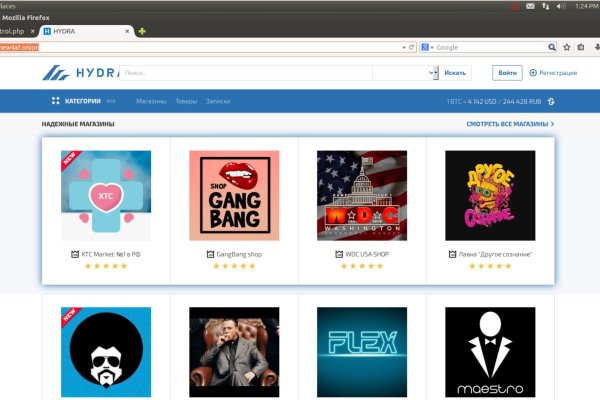Click the shop icon beside GangBang shop
This screenshot has width=600, height=400.
click(x=210, y=254)
